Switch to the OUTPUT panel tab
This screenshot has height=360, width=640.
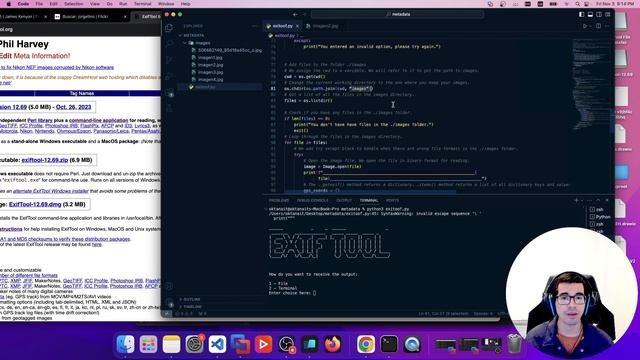[344, 200]
